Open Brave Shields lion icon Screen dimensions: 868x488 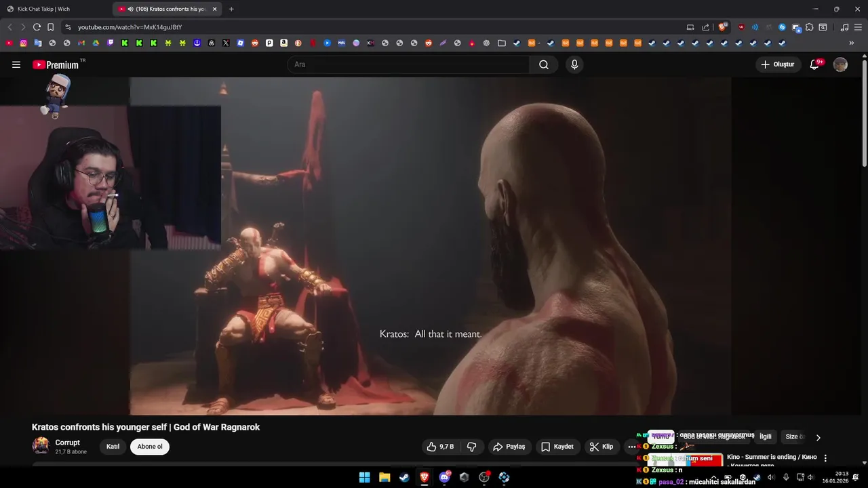coord(722,27)
